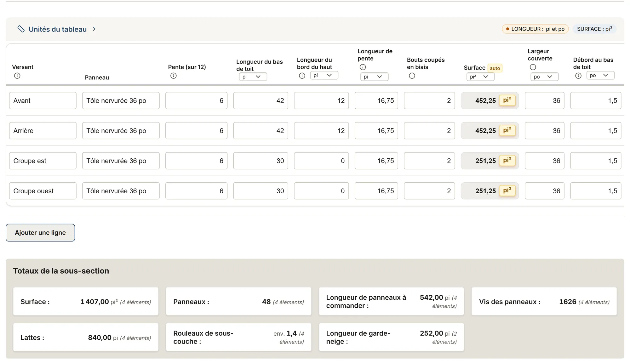Open unit dropdown for Largeur couverte
The height and width of the screenshot is (364, 630).
(x=545, y=77)
